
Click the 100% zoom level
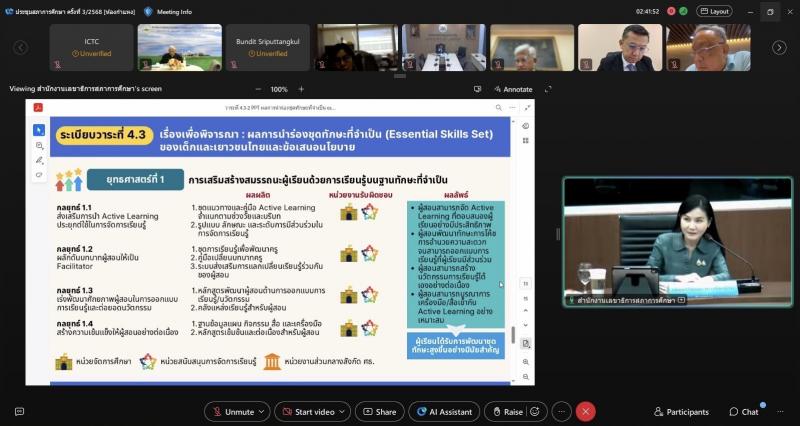tap(279, 89)
